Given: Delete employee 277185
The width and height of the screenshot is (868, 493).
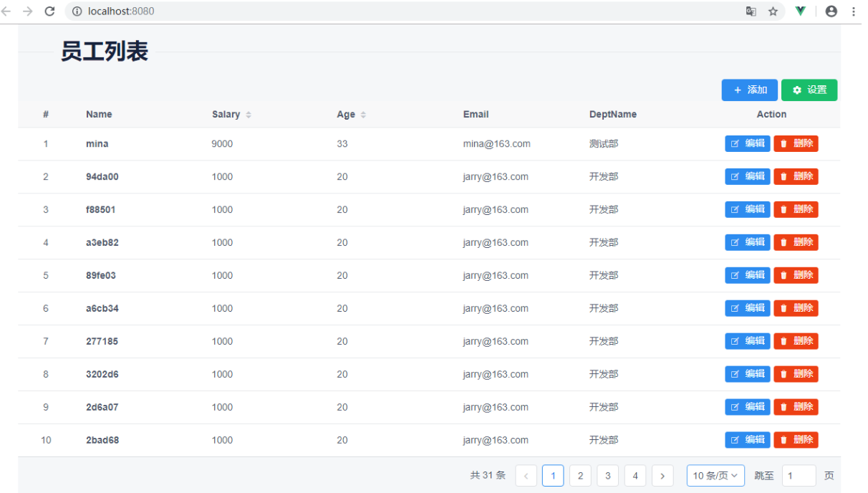Looking at the screenshot, I should (x=796, y=341).
